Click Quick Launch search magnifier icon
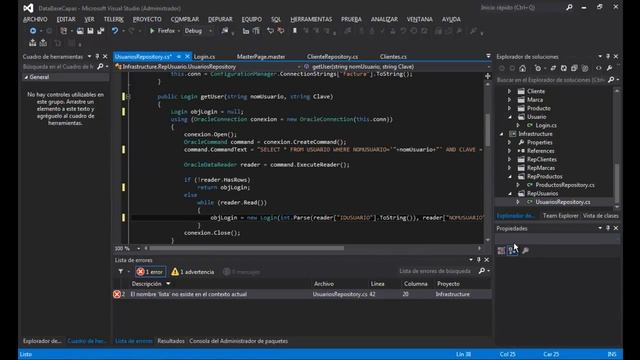The image size is (640, 360). [x=569, y=7]
